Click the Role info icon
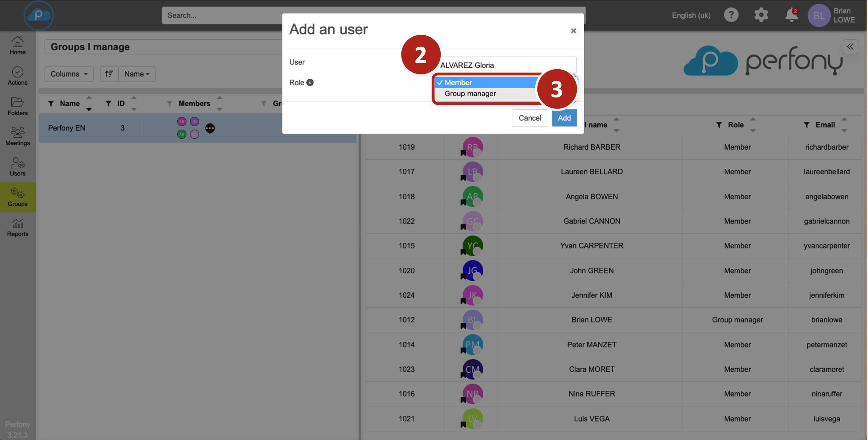This screenshot has width=868, height=440. tap(310, 83)
